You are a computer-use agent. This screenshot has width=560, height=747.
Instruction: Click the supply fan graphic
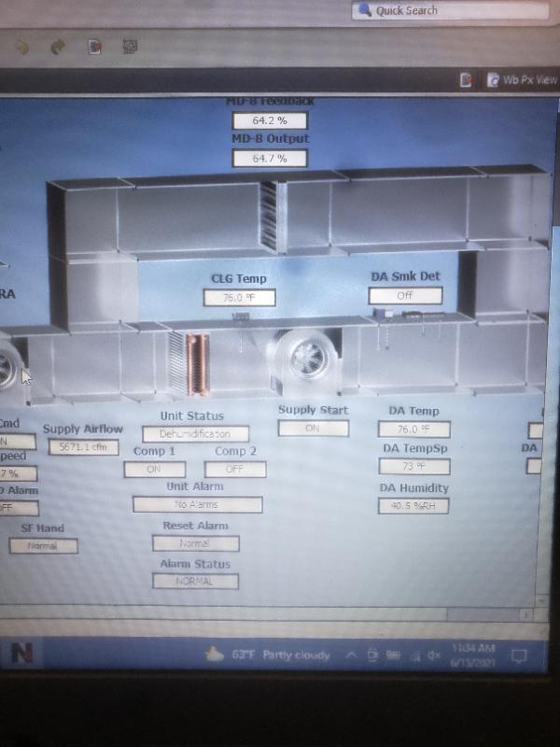(x=303, y=359)
